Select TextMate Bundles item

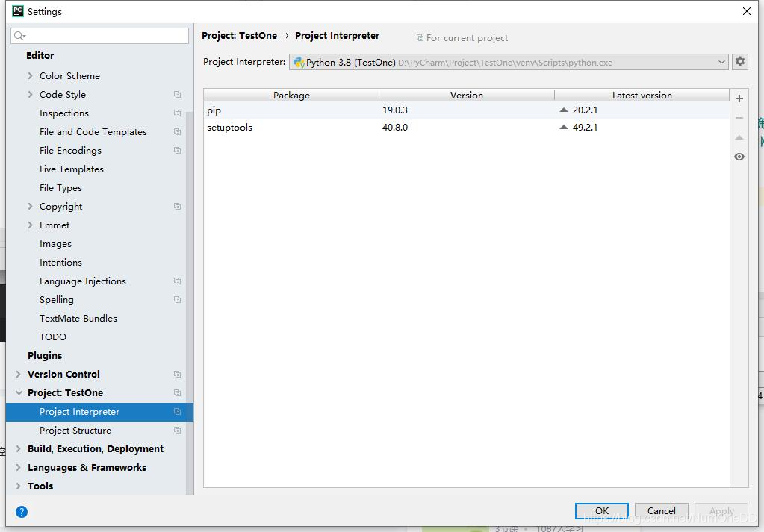78,319
